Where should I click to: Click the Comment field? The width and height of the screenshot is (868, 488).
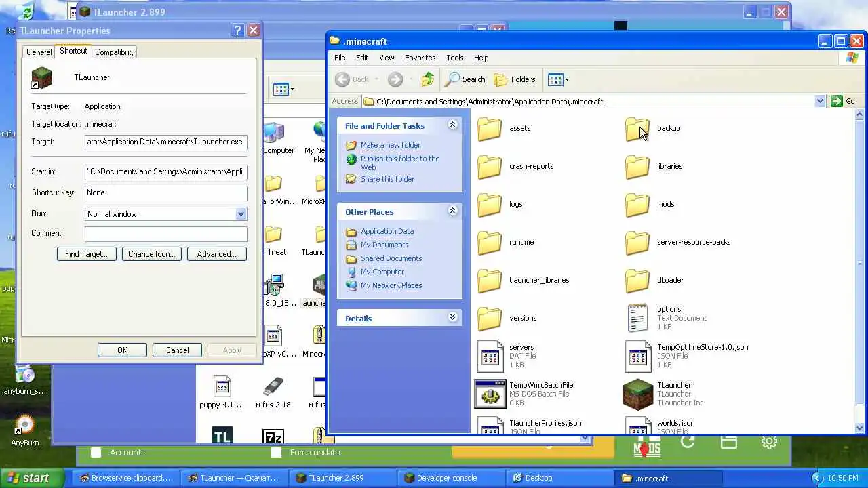tap(166, 234)
